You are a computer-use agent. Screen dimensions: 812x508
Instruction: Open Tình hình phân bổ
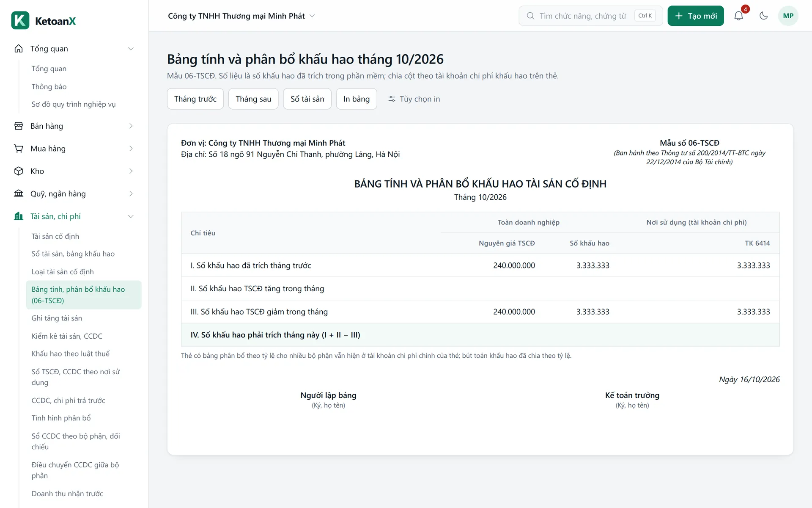click(x=61, y=418)
